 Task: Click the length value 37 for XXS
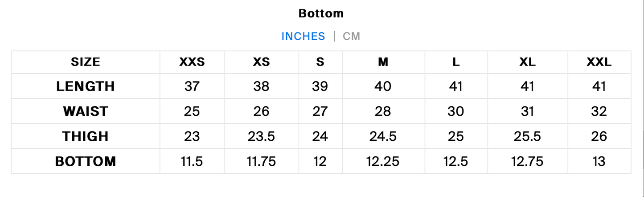[x=192, y=86]
